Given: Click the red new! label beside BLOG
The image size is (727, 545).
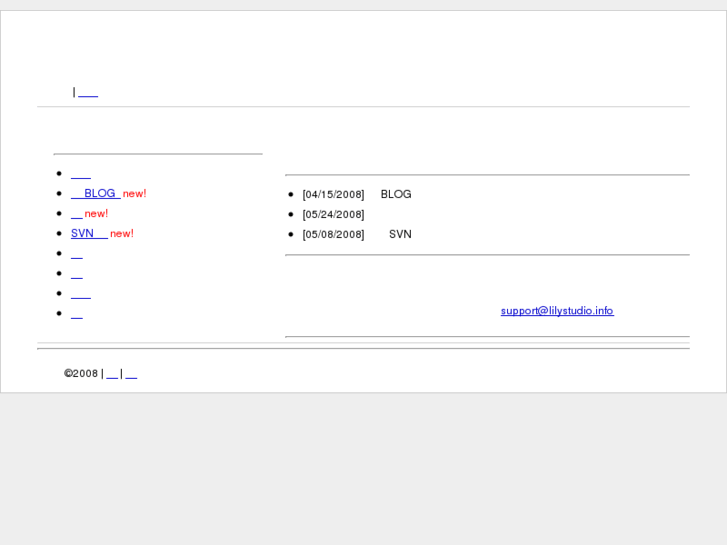Looking at the screenshot, I should click(x=135, y=193).
